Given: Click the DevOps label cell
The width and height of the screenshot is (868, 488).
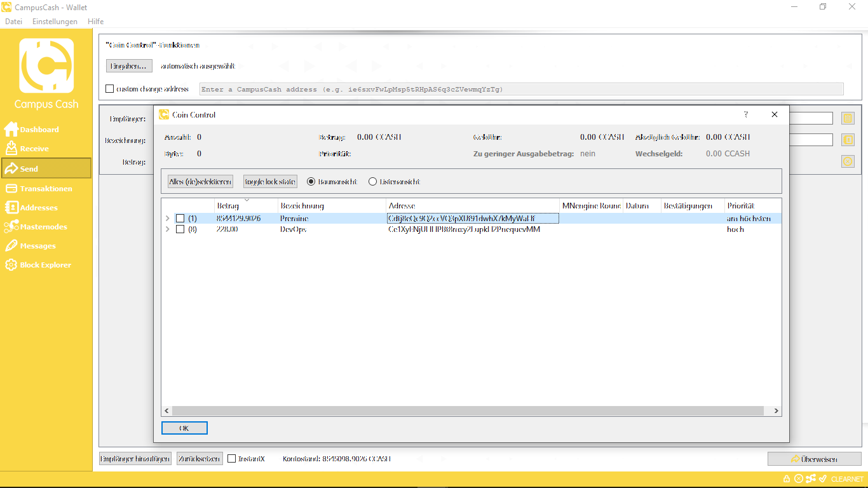Looking at the screenshot, I should coord(332,229).
